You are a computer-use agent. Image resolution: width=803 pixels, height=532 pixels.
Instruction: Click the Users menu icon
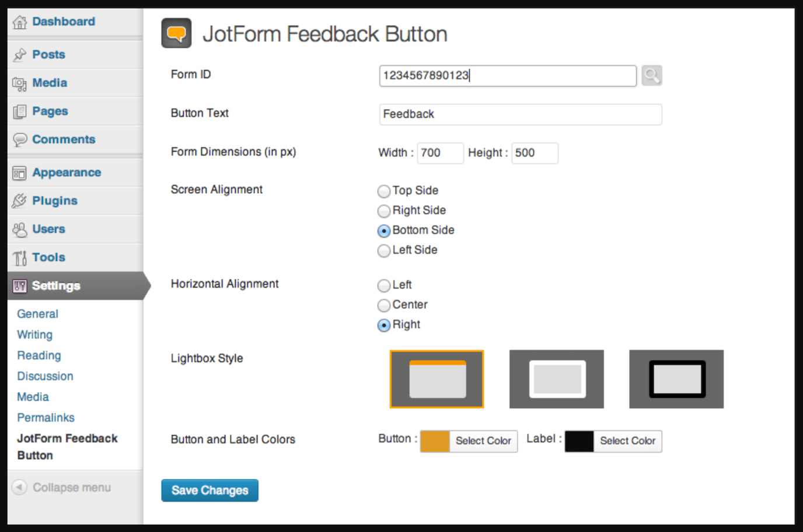coord(19,229)
